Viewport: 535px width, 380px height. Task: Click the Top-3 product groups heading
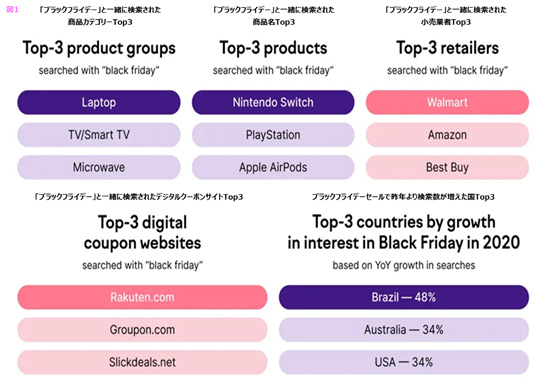(x=99, y=48)
